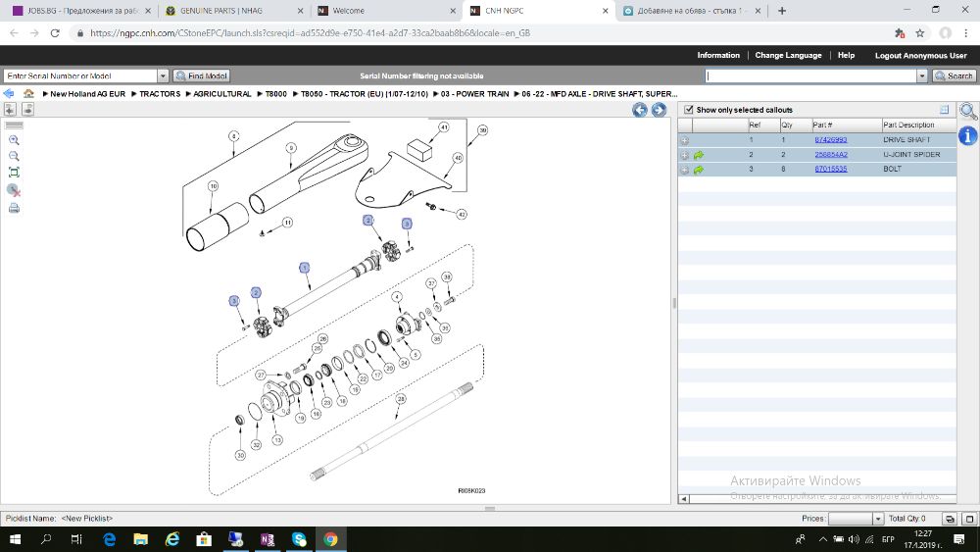Expand T8000 breadcrumb level
980x552 pixels.
[x=275, y=94]
